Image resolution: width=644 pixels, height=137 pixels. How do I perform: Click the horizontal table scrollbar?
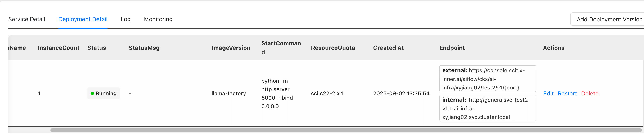tap(346, 130)
